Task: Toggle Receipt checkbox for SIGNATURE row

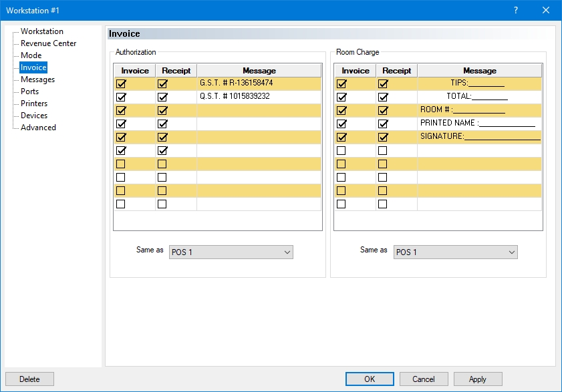Action: pos(383,138)
